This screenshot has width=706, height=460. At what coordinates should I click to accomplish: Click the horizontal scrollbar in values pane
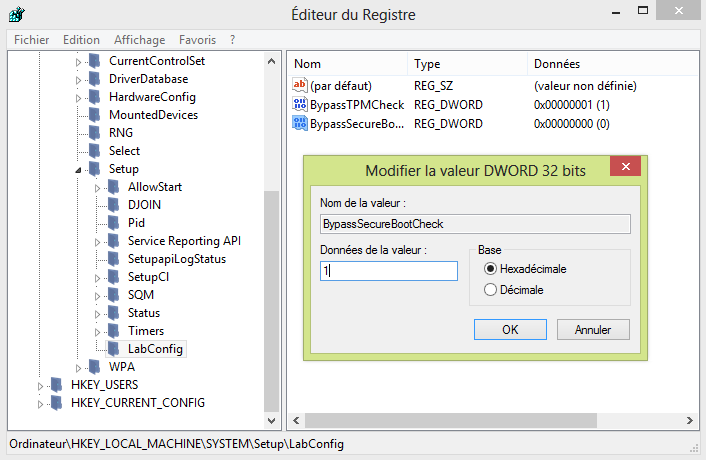click(451, 420)
